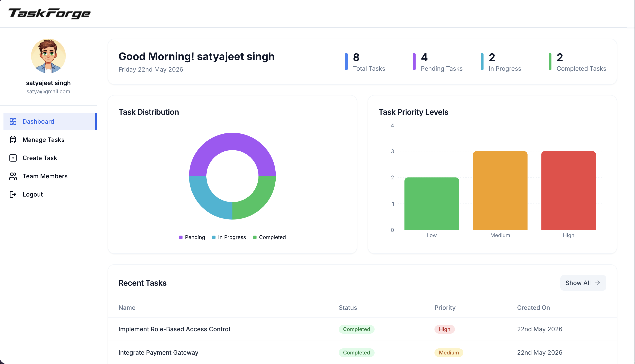The height and width of the screenshot is (364, 635).
Task: Open Implement Role-Based Access Control task
Action: [x=362, y=329]
